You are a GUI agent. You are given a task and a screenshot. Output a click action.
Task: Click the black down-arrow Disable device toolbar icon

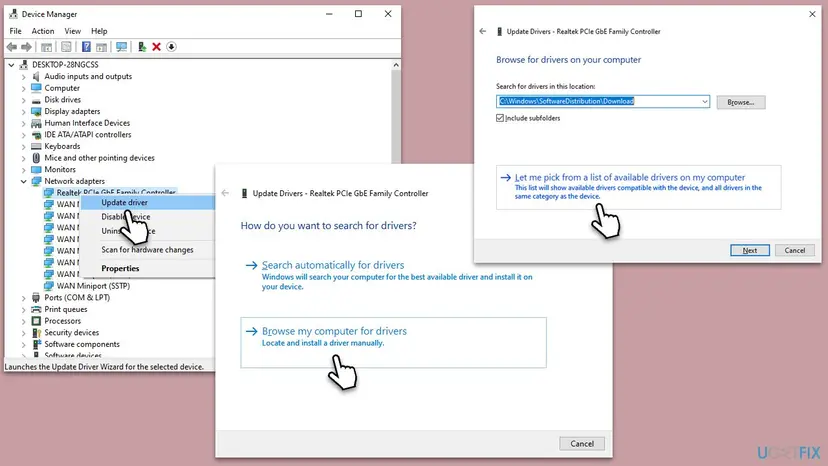[171, 47]
